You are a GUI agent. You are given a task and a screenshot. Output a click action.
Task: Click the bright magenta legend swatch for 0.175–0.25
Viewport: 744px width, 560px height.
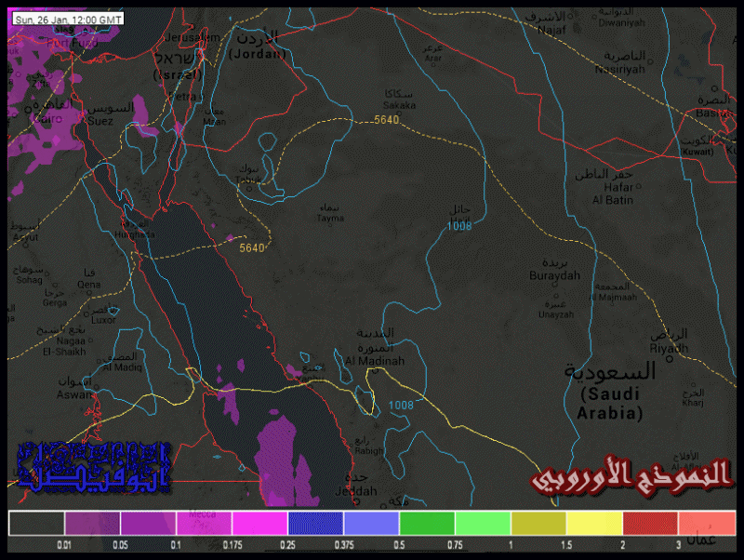click(x=259, y=523)
